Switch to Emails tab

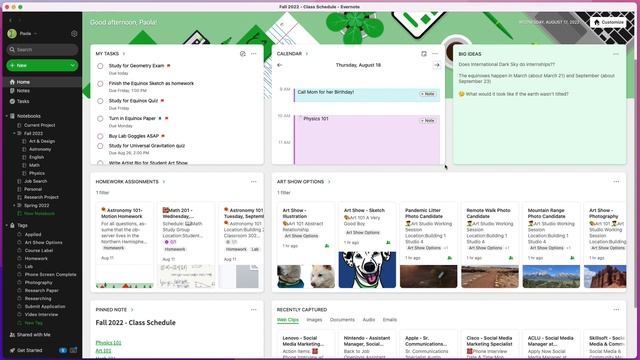pyautogui.click(x=390, y=320)
